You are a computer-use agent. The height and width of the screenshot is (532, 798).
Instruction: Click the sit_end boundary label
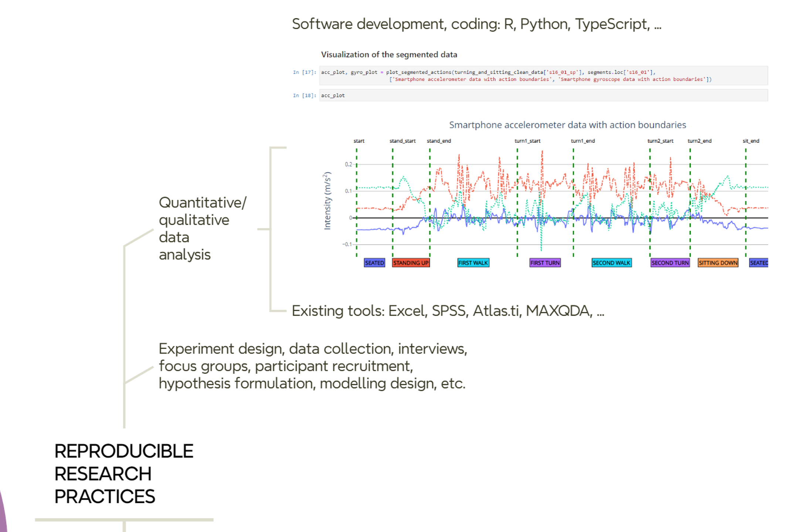(751, 141)
